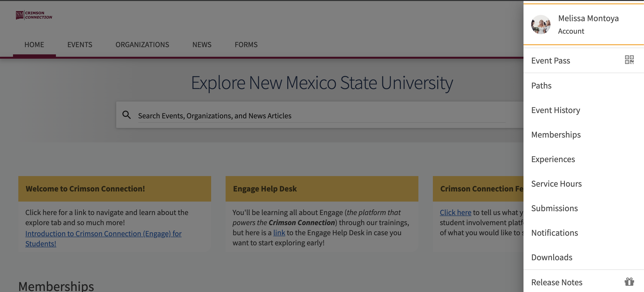The width and height of the screenshot is (644, 292).
Task: Switch to the Events tab
Action: (80, 44)
